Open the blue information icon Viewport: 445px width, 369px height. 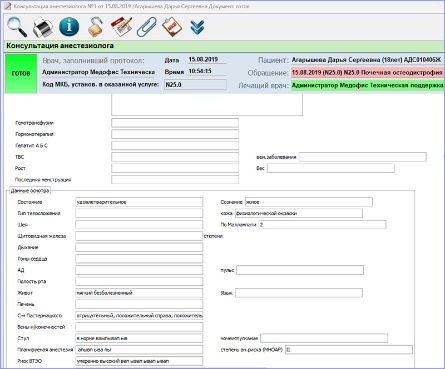69,27
